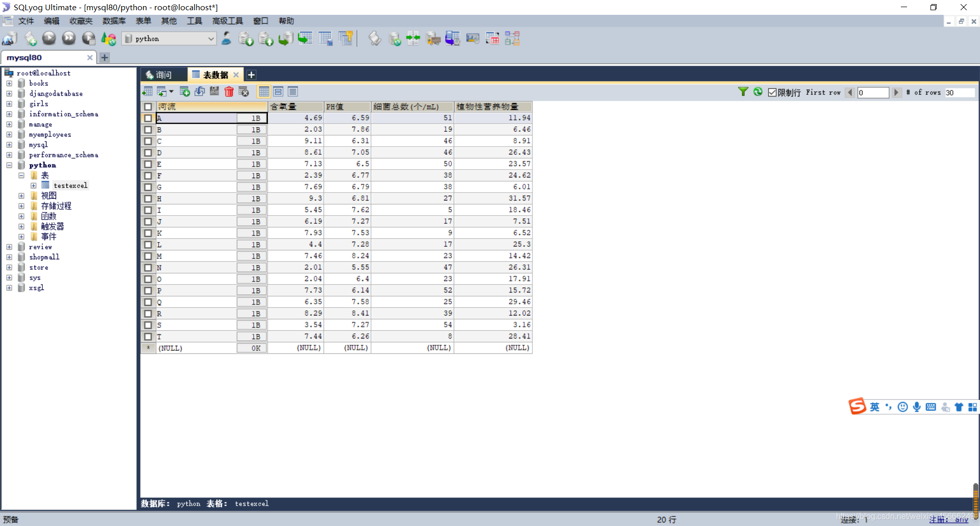Open the query builder icon
The image size is (980, 526).
492,38
